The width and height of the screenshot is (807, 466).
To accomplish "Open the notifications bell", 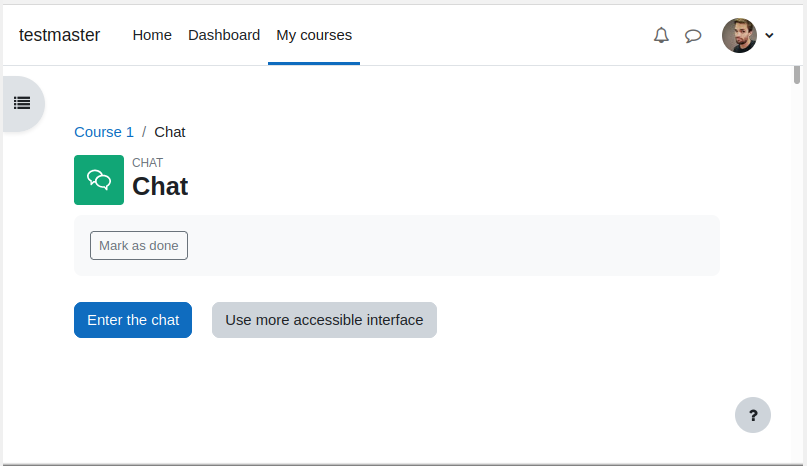I will [x=661, y=36].
